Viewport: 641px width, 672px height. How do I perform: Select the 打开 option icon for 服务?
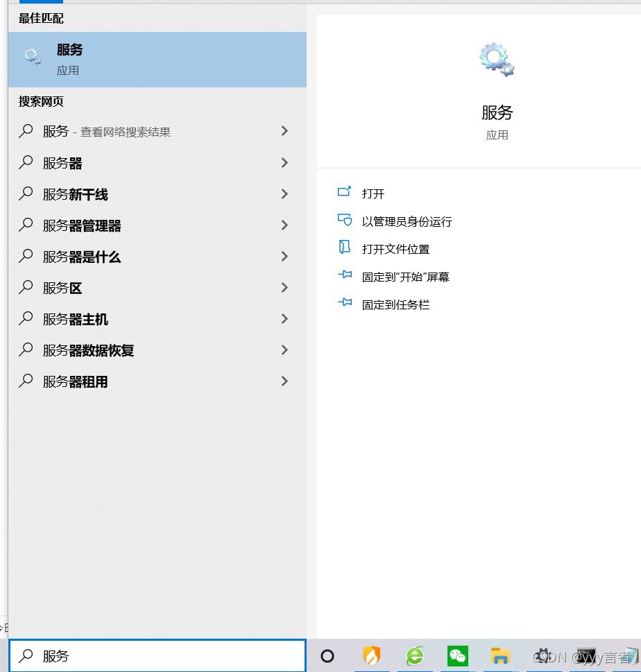pyautogui.click(x=345, y=193)
